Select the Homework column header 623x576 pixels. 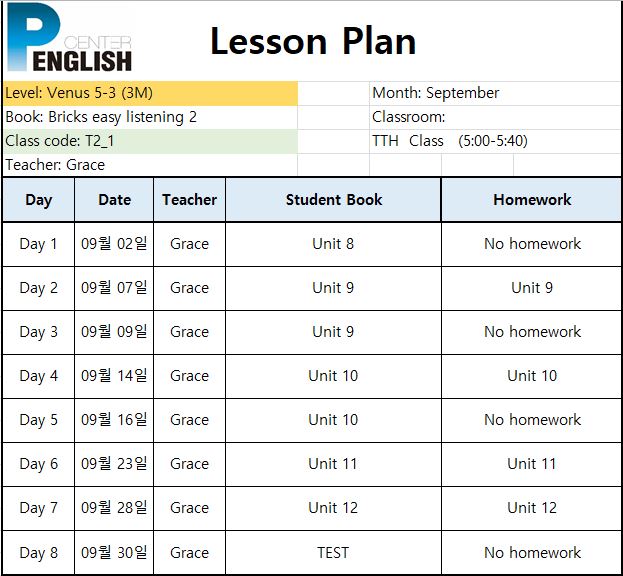point(532,200)
